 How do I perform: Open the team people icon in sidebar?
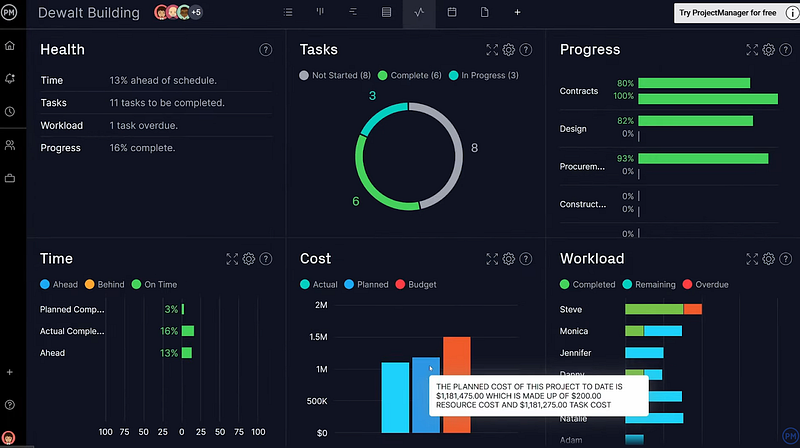tap(10, 145)
